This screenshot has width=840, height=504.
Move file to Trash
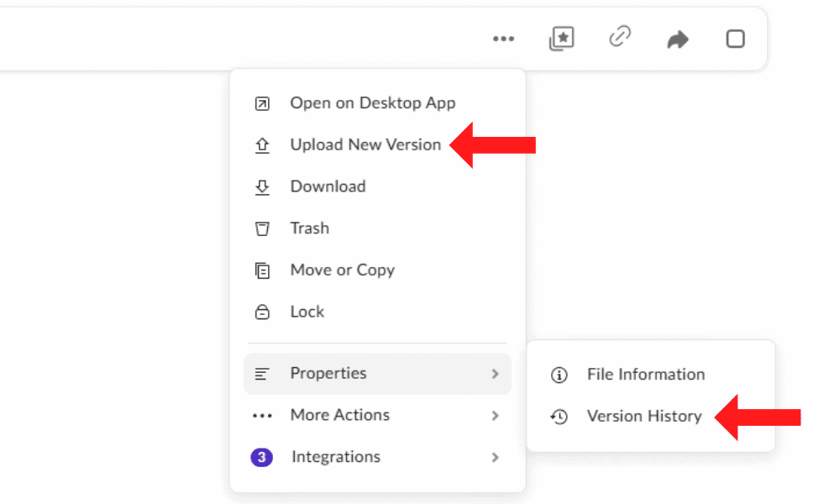coord(378,228)
